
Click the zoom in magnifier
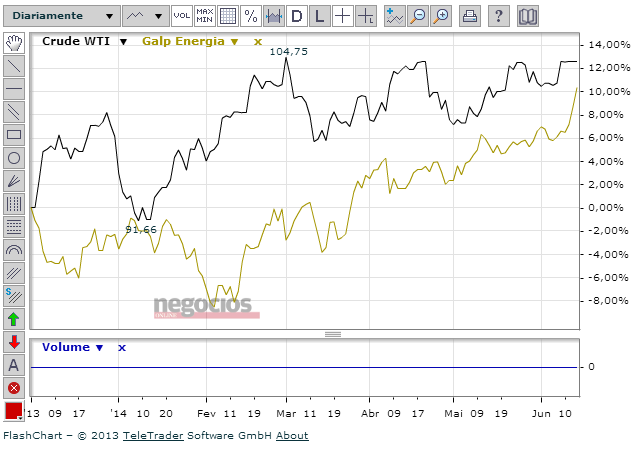[x=441, y=16]
